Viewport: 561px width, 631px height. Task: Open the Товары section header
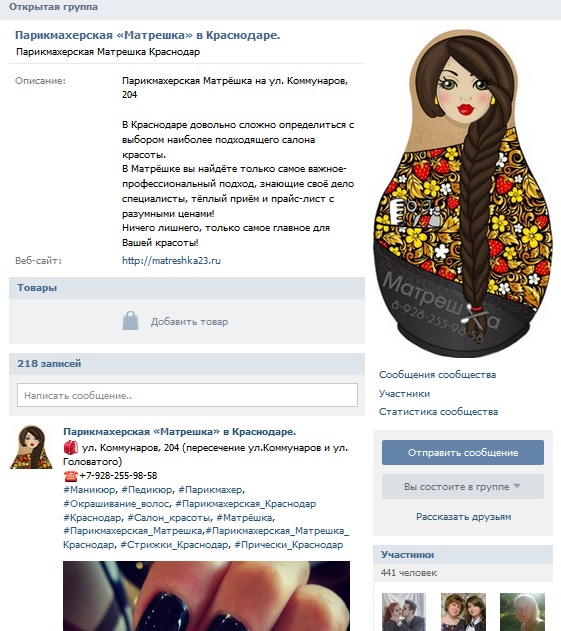pyautogui.click(x=187, y=288)
